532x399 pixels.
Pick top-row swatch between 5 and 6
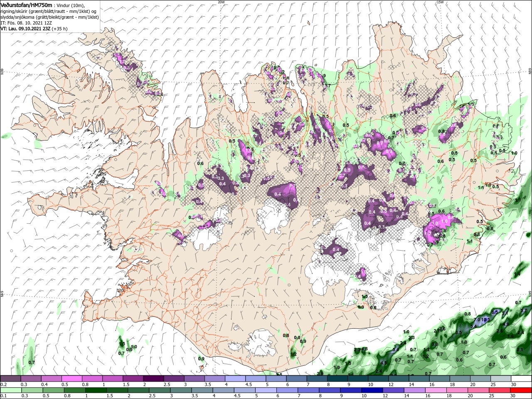(x=276, y=379)
